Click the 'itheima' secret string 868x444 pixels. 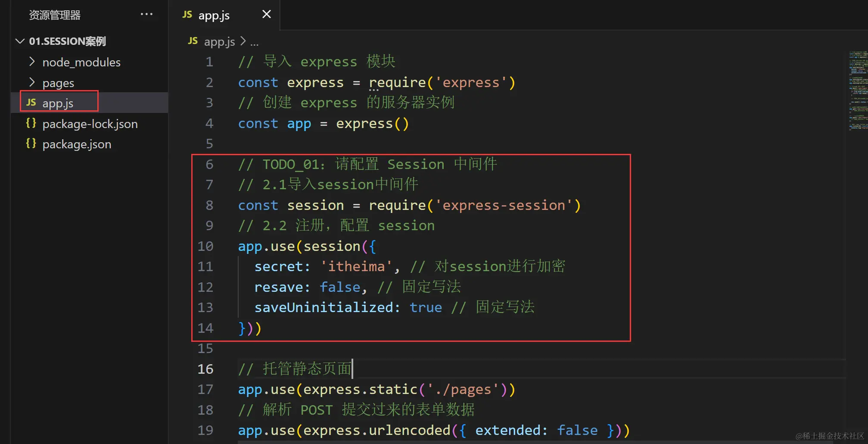pyautogui.click(x=356, y=266)
